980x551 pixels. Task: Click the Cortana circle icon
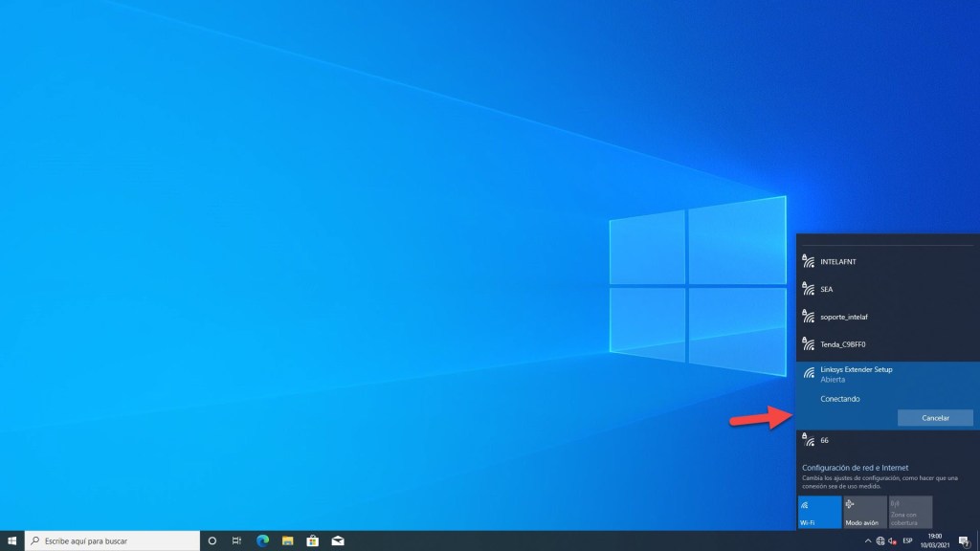click(212, 540)
